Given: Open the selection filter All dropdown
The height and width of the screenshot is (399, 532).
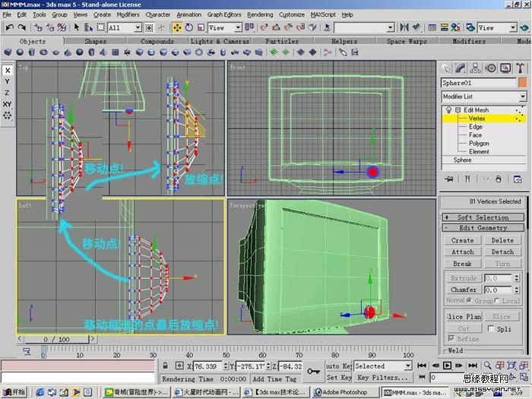Looking at the screenshot, I should 138,27.
